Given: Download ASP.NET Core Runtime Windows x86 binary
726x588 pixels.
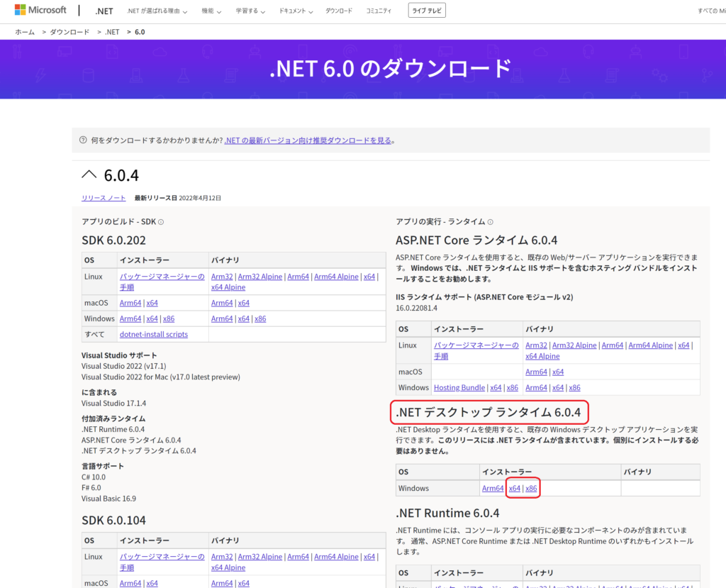Looking at the screenshot, I should 574,388.
